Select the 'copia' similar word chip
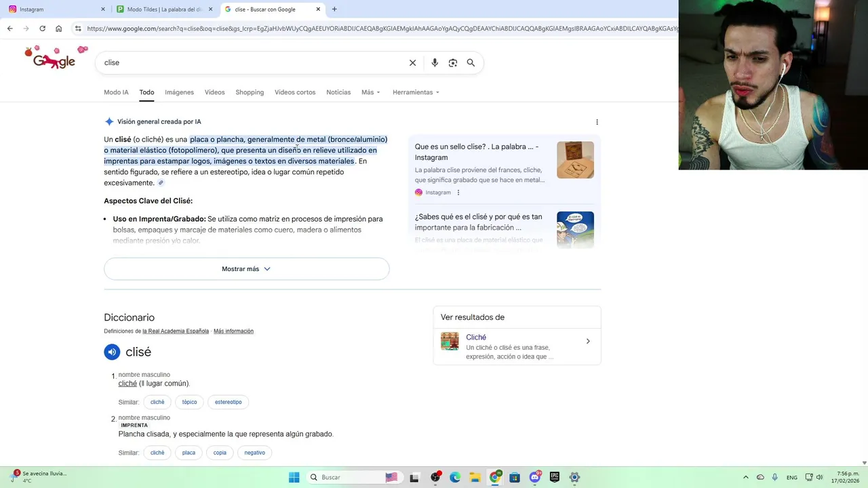 220,453
